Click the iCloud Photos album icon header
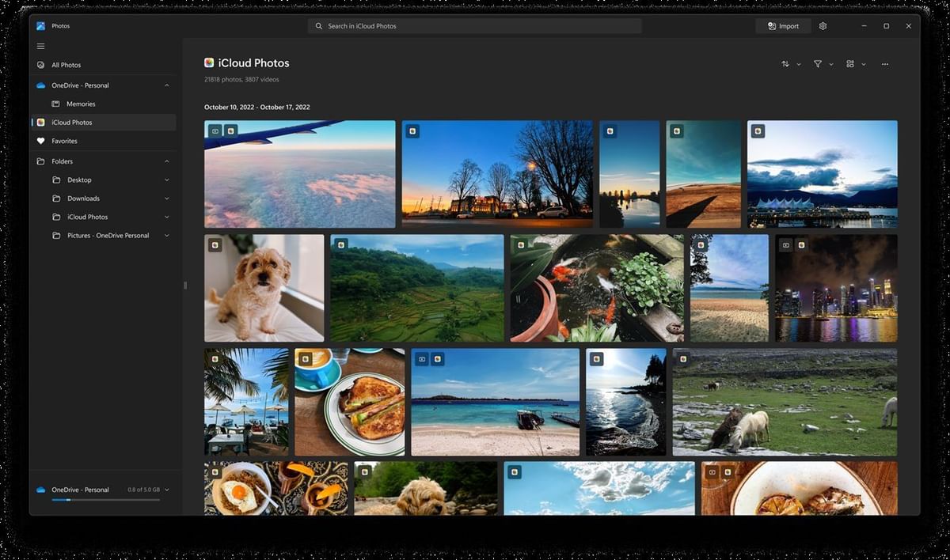950x560 pixels. click(209, 62)
